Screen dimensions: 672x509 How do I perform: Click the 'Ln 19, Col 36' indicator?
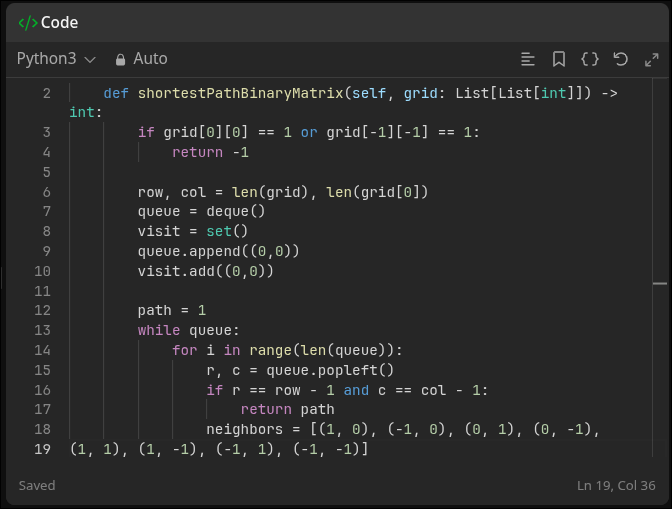(616, 485)
